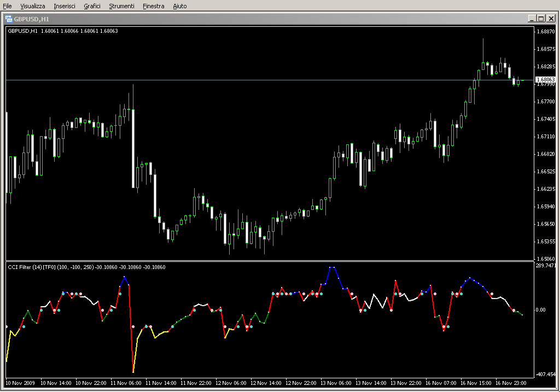This screenshot has height=392, width=560.
Task: Click the 16 Nov 23:00 time label
Action: click(x=511, y=383)
